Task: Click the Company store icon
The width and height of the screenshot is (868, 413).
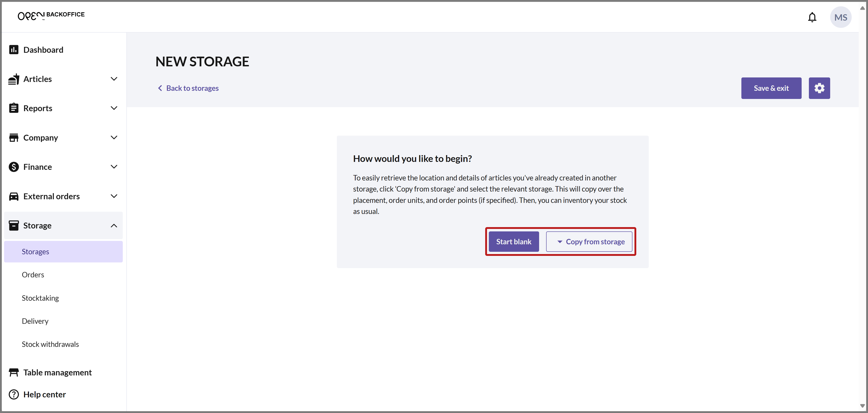Action: click(14, 137)
